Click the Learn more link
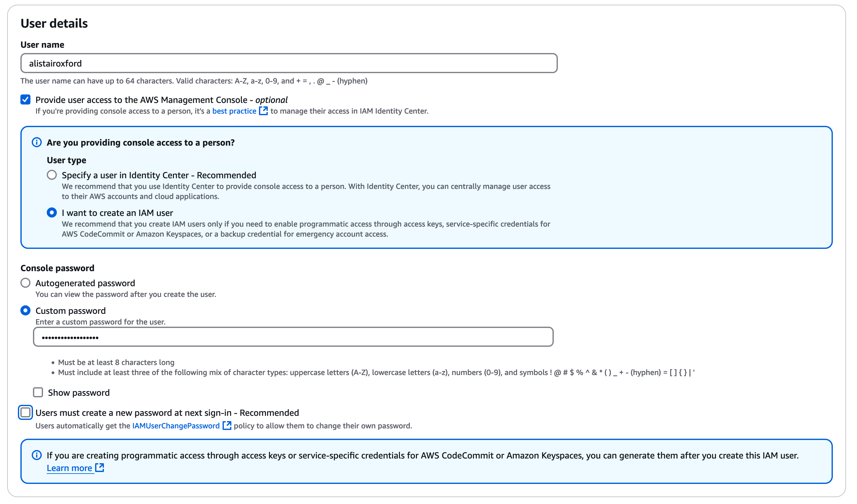The width and height of the screenshot is (857, 504). 70,468
